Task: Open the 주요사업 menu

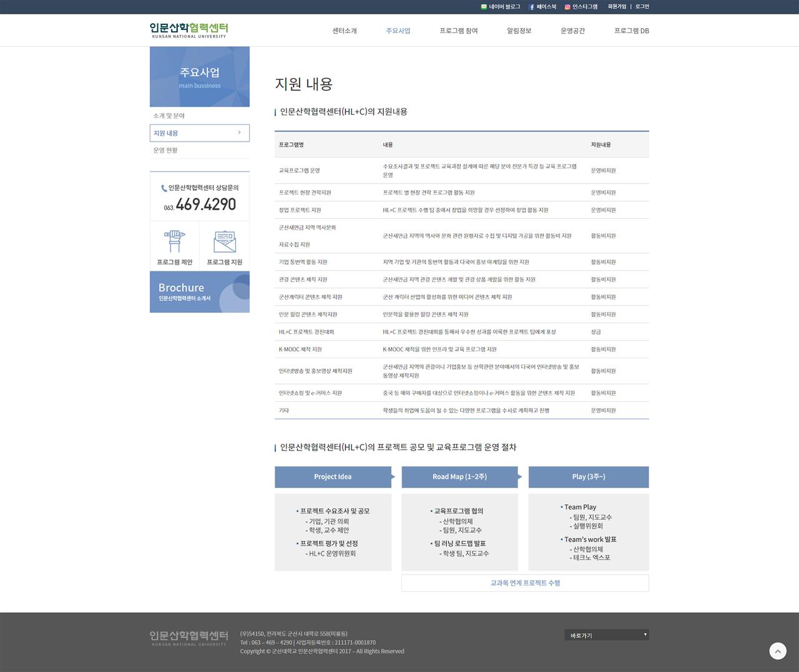Action: coord(398,31)
